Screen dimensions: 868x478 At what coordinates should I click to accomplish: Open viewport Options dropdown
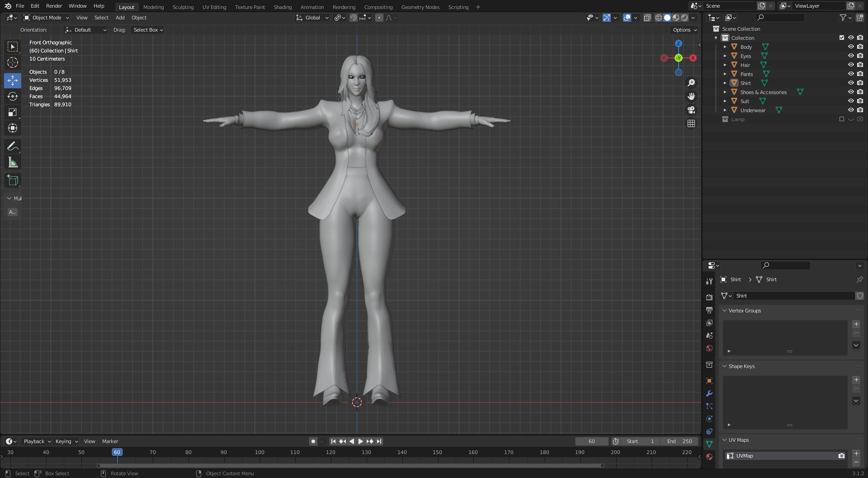(684, 30)
